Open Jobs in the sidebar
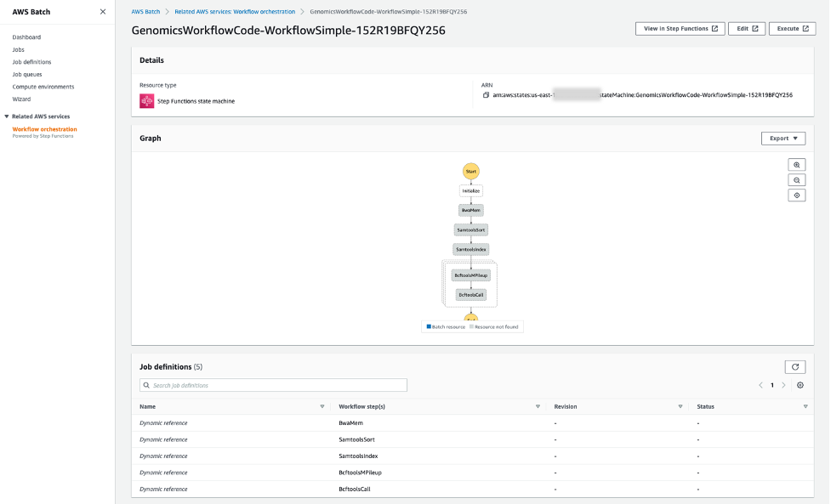The image size is (831, 504). (18, 50)
